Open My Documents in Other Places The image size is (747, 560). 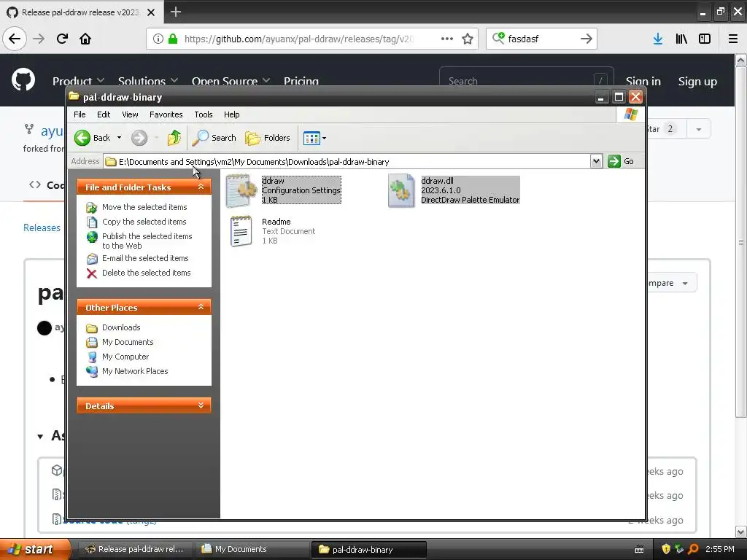[x=128, y=343]
